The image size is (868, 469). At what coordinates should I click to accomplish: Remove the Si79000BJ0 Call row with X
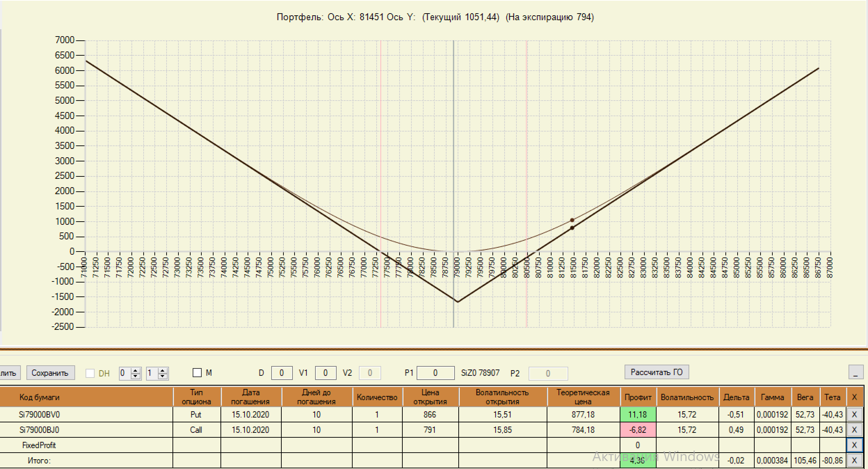click(x=854, y=430)
